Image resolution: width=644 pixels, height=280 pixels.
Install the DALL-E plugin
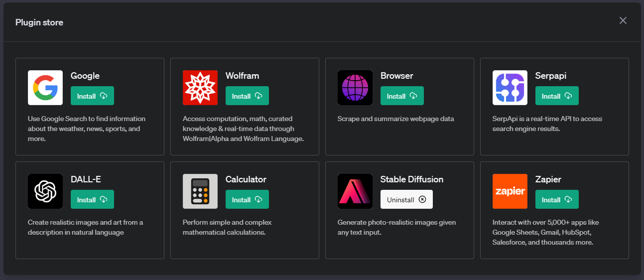tap(92, 200)
